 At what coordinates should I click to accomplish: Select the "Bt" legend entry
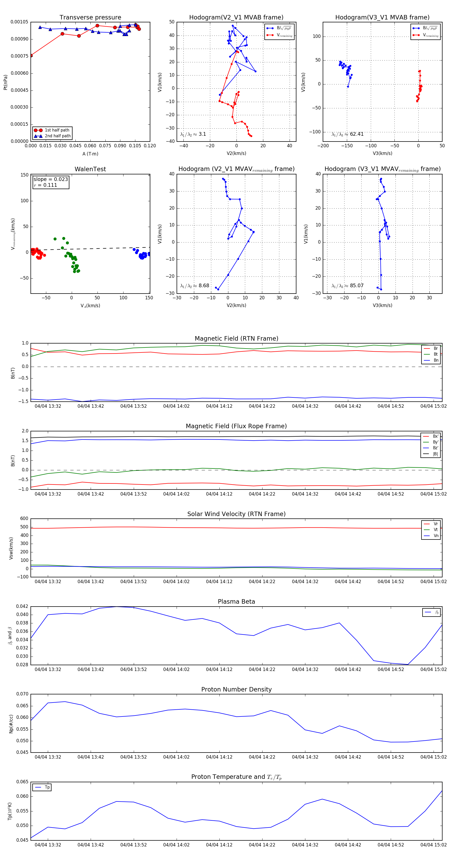pos(431,355)
